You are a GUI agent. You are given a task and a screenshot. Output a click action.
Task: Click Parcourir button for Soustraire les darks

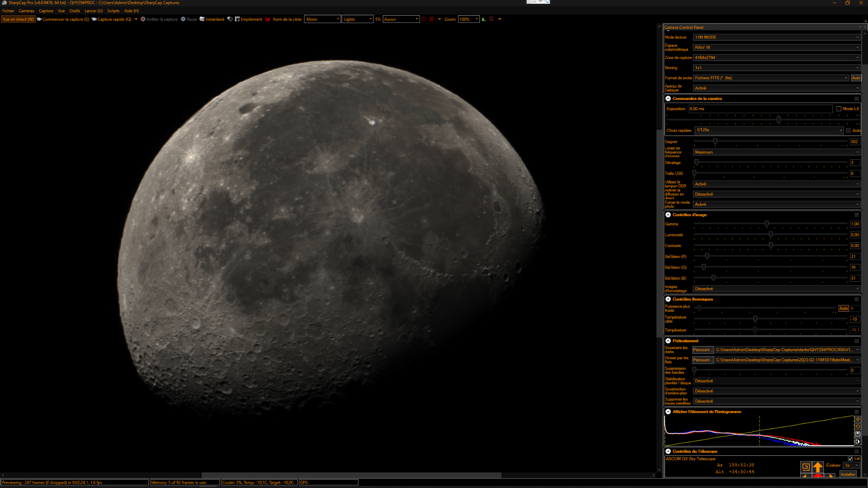(x=702, y=350)
